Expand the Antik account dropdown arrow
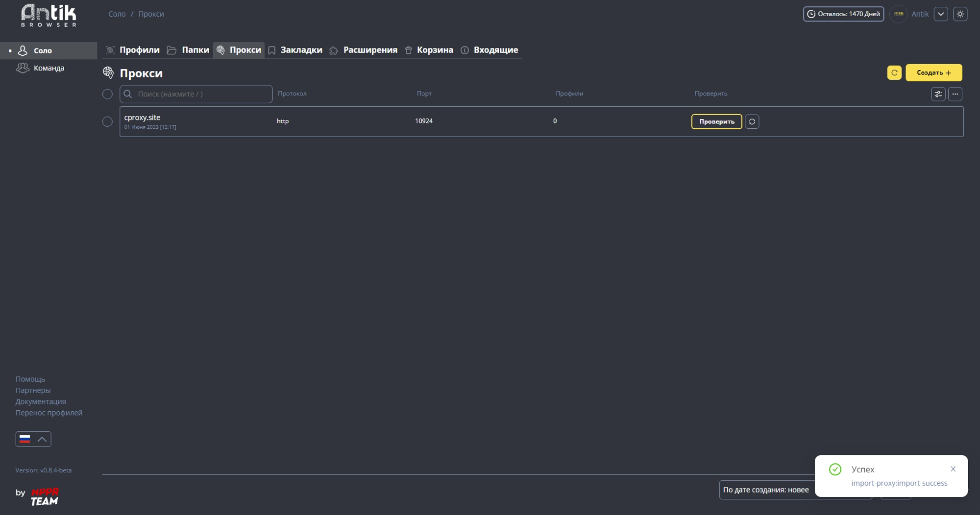 (x=940, y=14)
